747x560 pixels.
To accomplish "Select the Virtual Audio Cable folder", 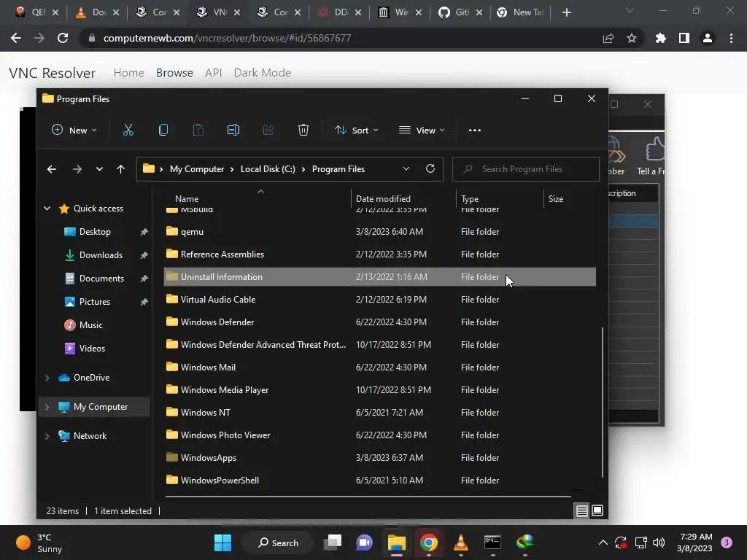I will click(379, 300).
